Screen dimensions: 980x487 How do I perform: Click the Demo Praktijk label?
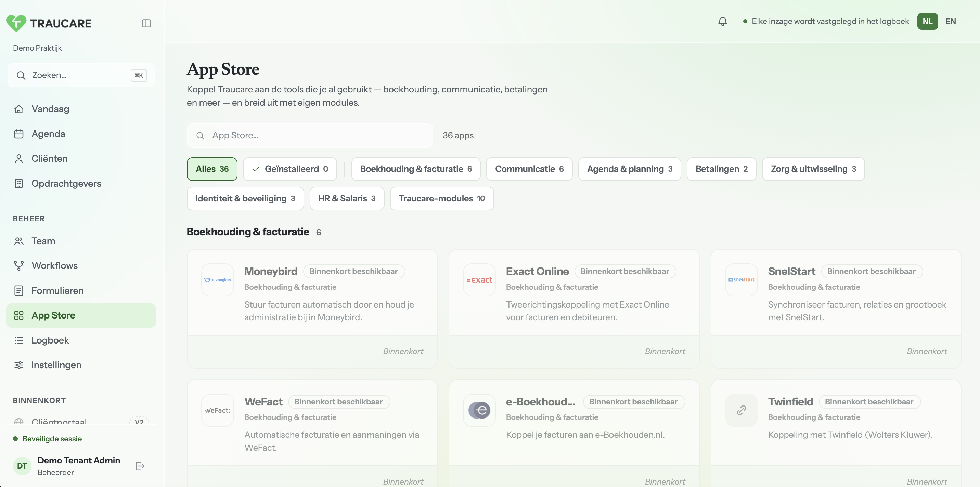click(x=37, y=48)
